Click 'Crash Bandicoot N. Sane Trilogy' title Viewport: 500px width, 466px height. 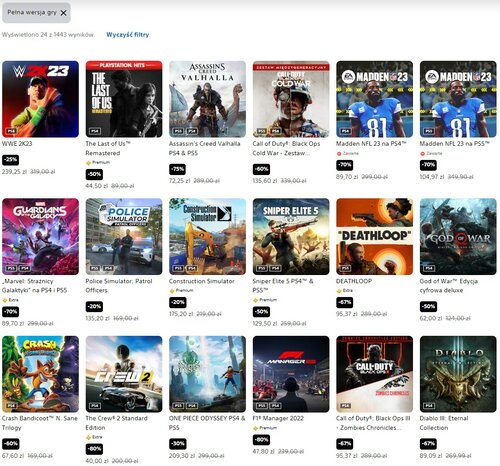40,423
